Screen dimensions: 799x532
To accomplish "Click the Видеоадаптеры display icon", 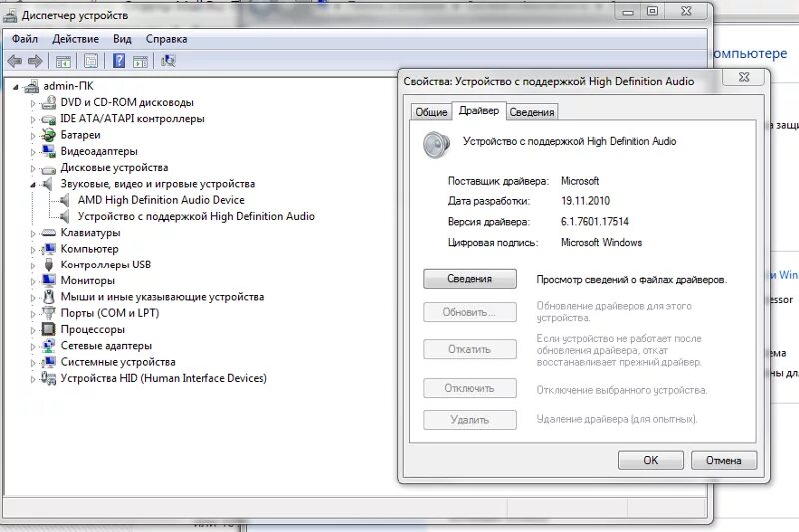I will tap(48, 151).
